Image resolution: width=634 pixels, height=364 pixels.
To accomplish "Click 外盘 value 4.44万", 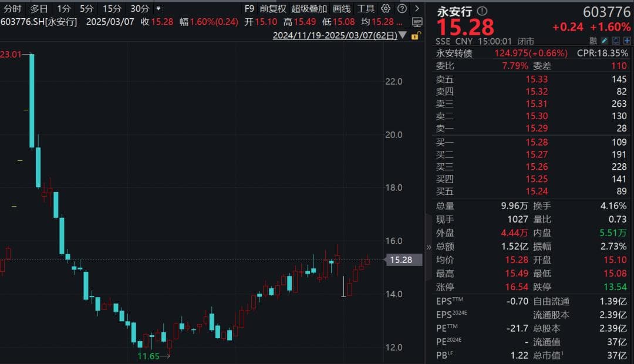I will point(514,232).
